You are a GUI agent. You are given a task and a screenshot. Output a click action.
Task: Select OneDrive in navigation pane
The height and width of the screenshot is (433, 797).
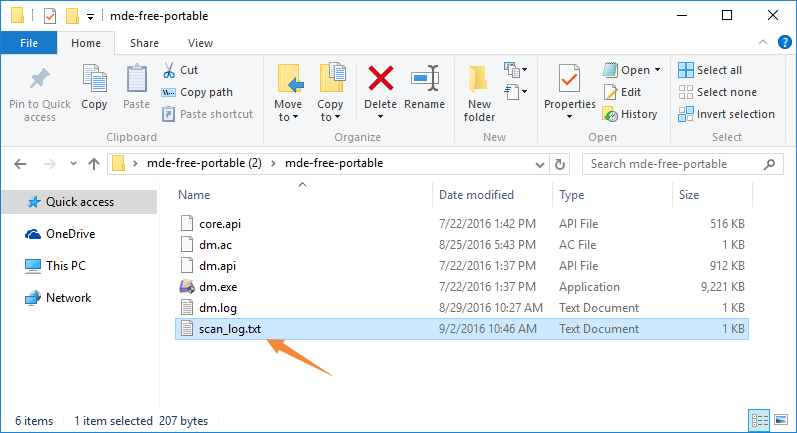[70, 234]
